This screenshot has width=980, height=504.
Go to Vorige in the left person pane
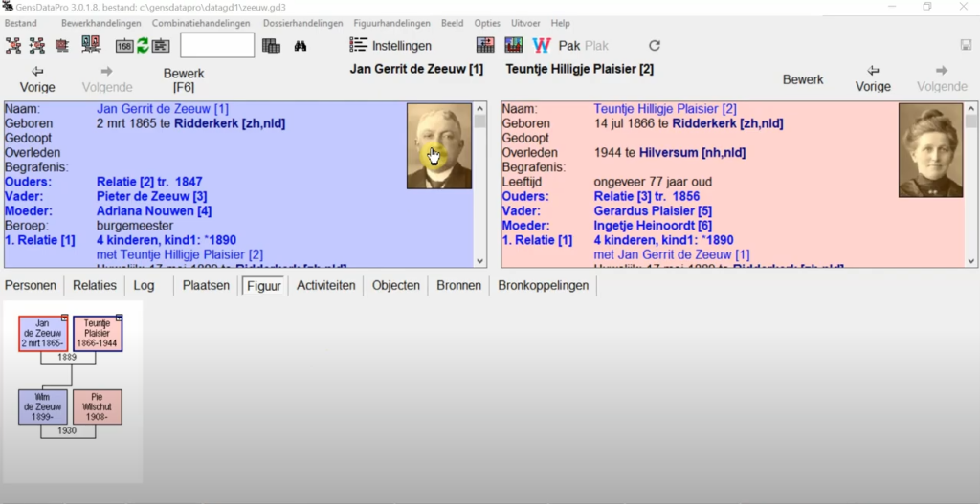[37, 79]
